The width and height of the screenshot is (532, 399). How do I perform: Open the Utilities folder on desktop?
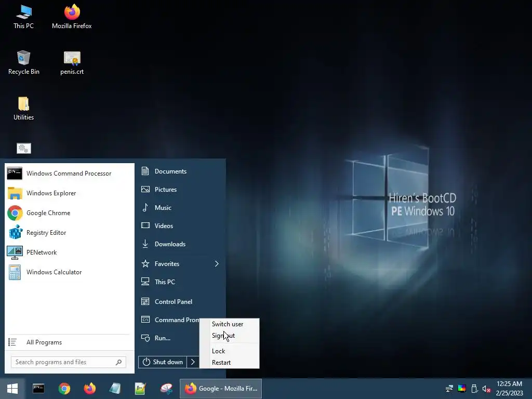pyautogui.click(x=24, y=109)
